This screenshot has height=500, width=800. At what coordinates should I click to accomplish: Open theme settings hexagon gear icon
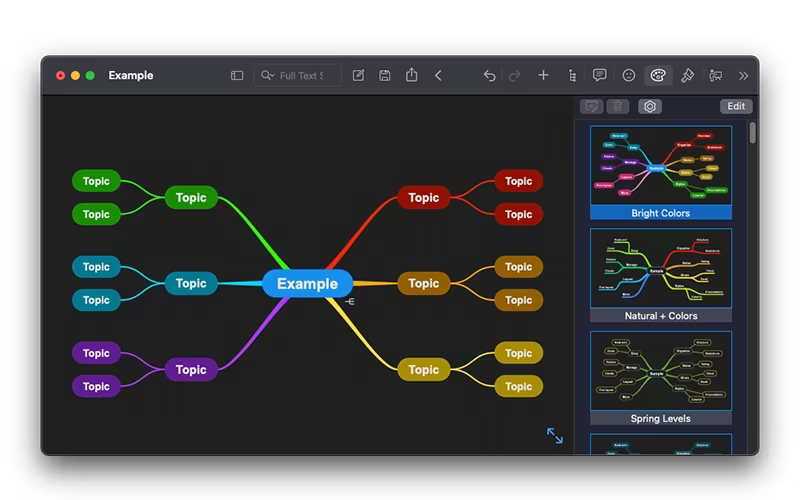pyautogui.click(x=649, y=106)
